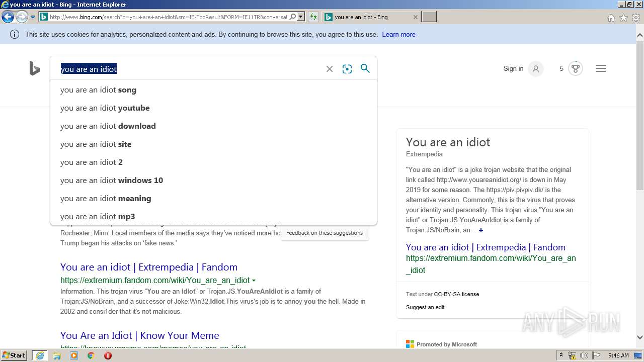Click Suggest an edit

pos(425,307)
